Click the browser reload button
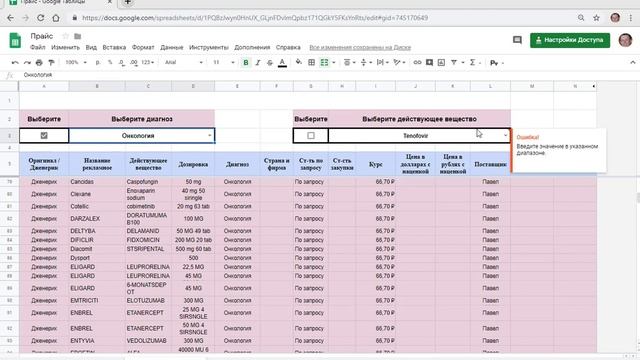This screenshot has height=360, width=640. pos(40,18)
